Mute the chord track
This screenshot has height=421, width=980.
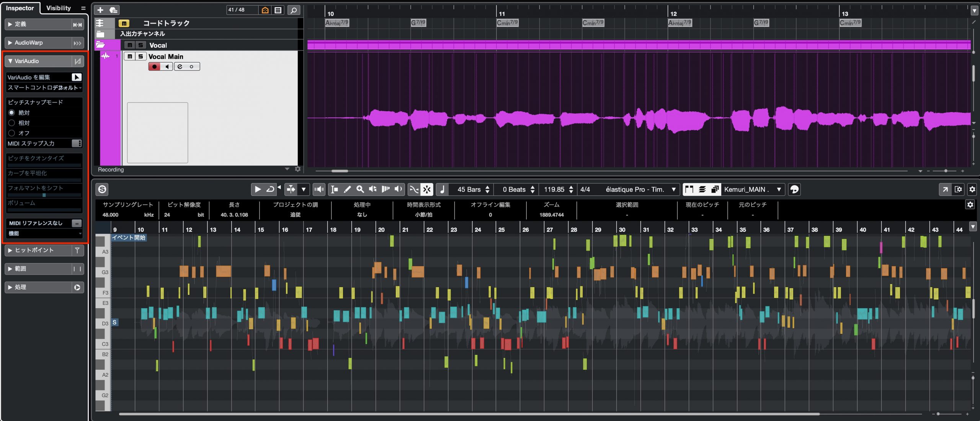[124, 23]
